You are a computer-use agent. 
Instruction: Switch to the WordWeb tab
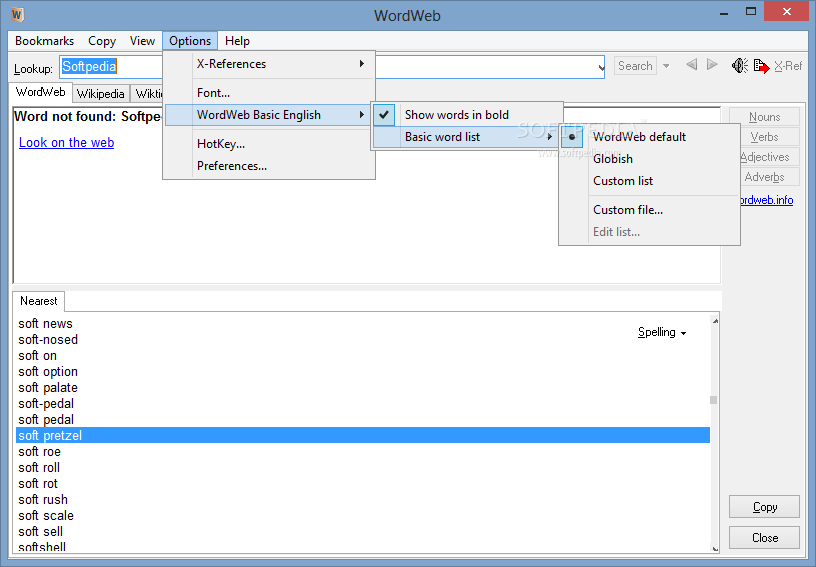pos(40,92)
